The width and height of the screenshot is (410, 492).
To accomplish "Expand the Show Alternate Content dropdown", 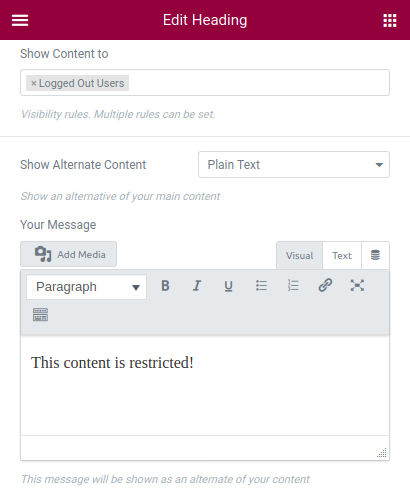I will point(294,165).
